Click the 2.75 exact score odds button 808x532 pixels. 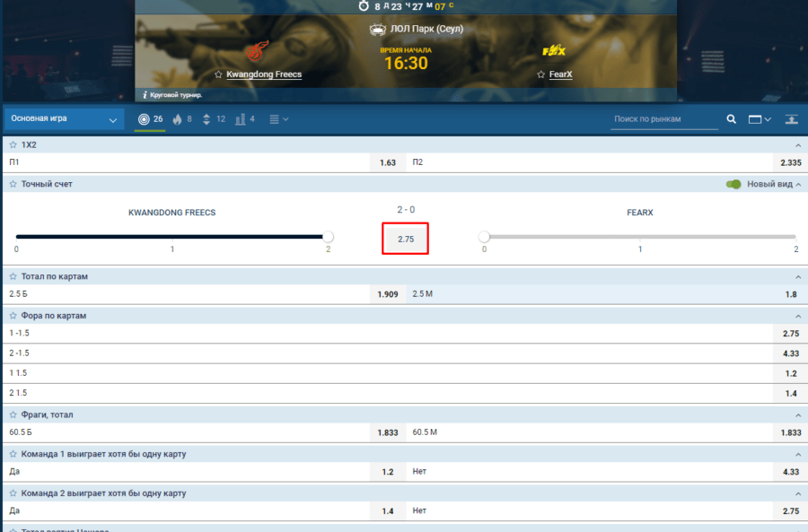(x=406, y=240)
